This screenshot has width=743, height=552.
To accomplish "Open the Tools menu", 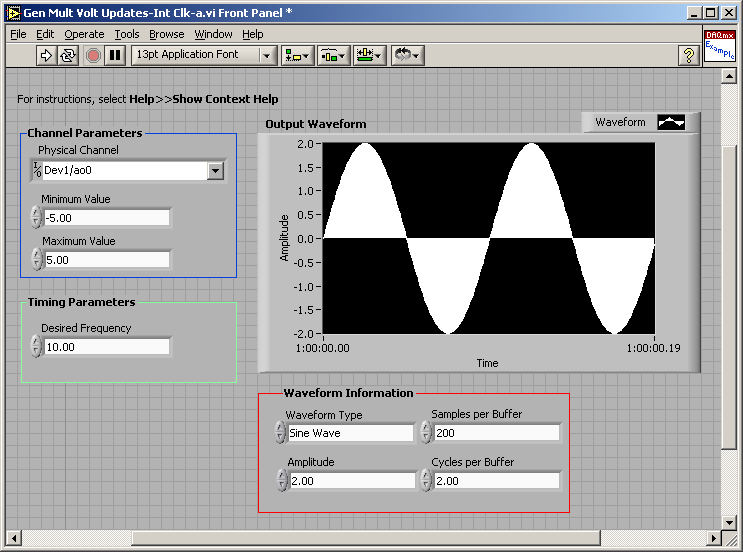I will click(127, 34).
